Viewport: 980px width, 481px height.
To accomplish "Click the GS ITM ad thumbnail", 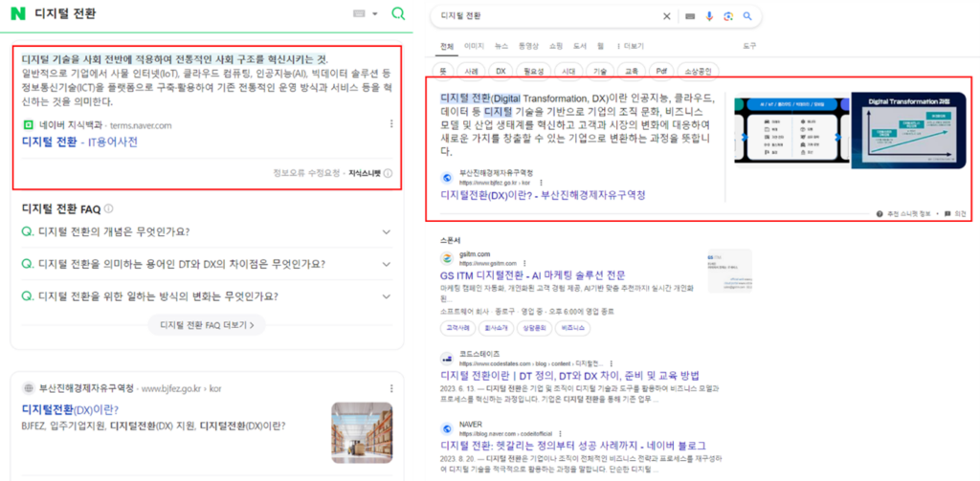I will pos(729,271).
